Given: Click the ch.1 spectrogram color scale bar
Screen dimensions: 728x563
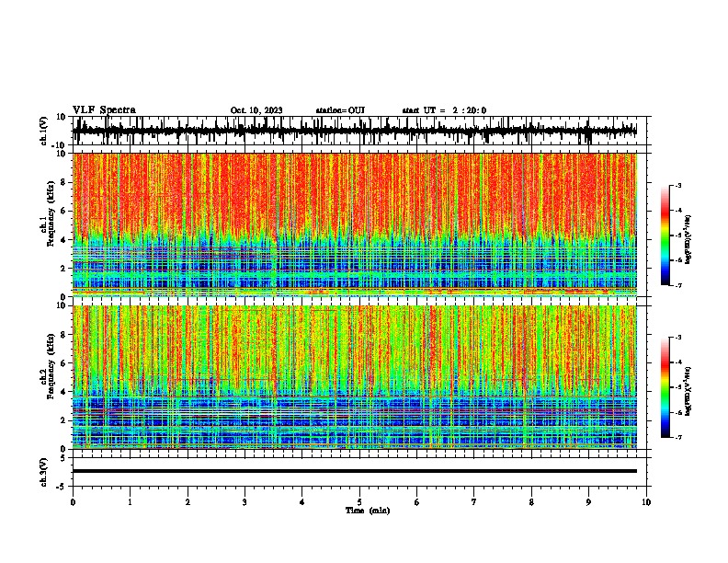Looking at the screenshot, I should [665, 236].
